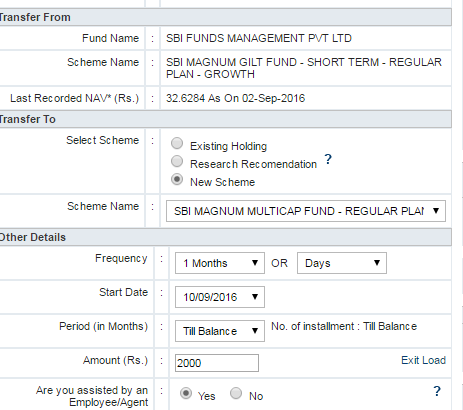Screen dimensions: 463x410
Task: Open the Frequency 1 Months dropdown
Action: [220, 263]
